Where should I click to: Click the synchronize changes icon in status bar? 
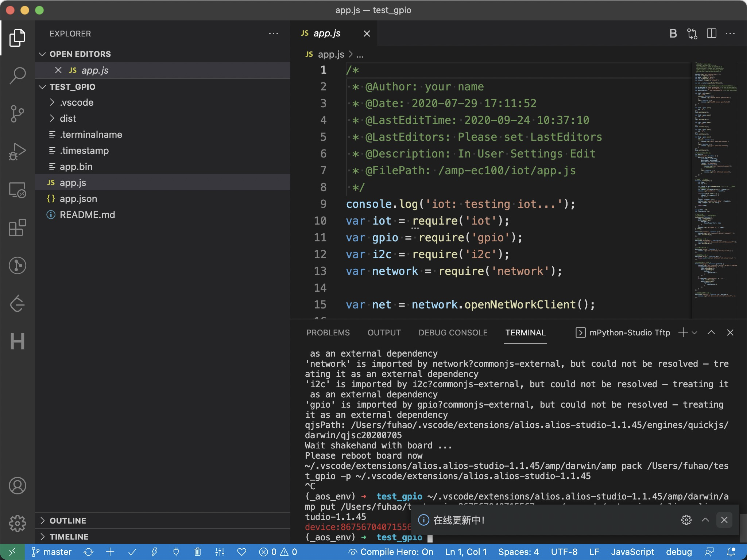[x=88, y=552]
